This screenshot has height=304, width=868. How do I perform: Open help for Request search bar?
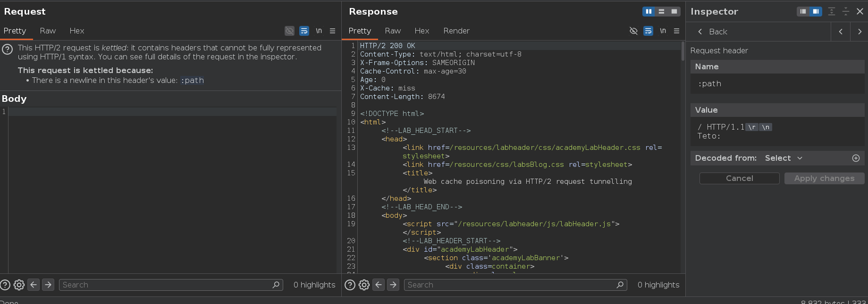tap(5, 285)
